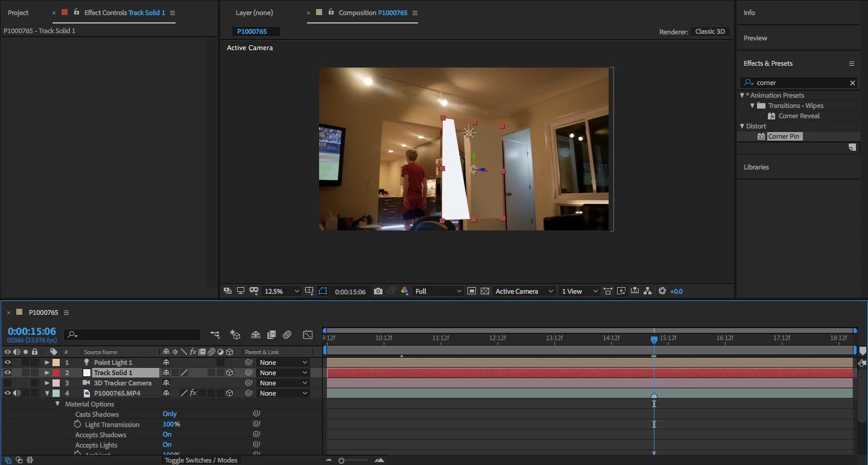868x465 pixels.
Task: Switch to the Project panel tab
Action: tap(18, 13)
